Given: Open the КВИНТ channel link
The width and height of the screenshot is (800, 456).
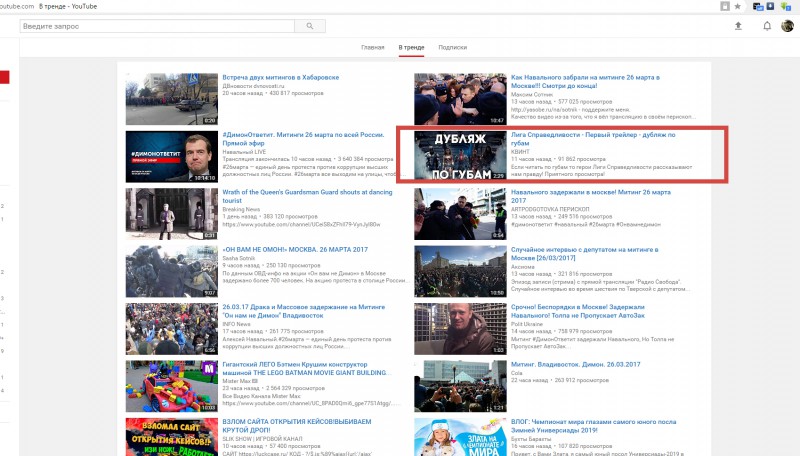Looking at the screenshot, I should click(x=520, y=152).
